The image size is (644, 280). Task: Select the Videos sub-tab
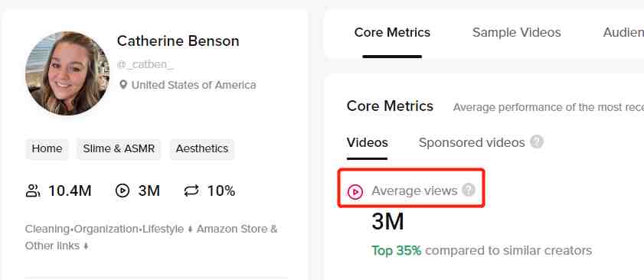[367, 142]
